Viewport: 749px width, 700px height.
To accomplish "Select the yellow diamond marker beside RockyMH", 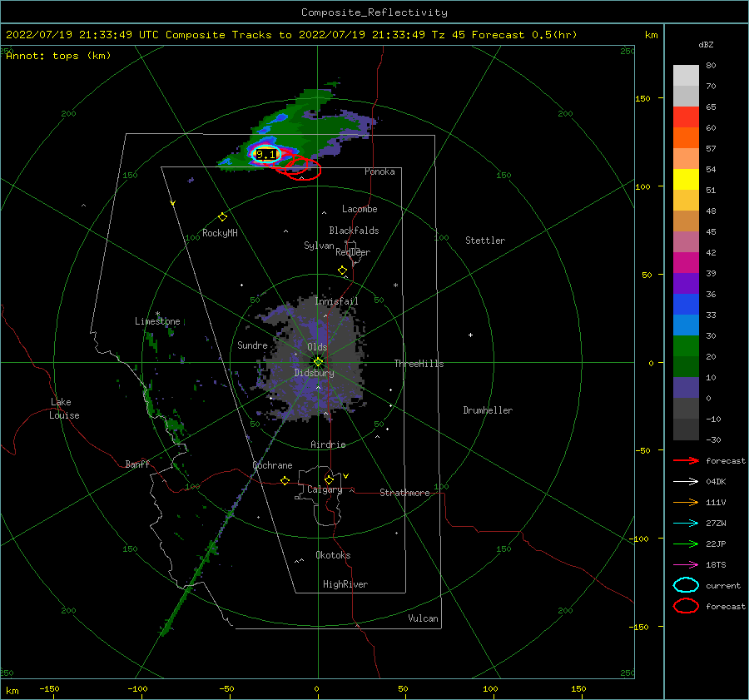I will click(222, 217).
